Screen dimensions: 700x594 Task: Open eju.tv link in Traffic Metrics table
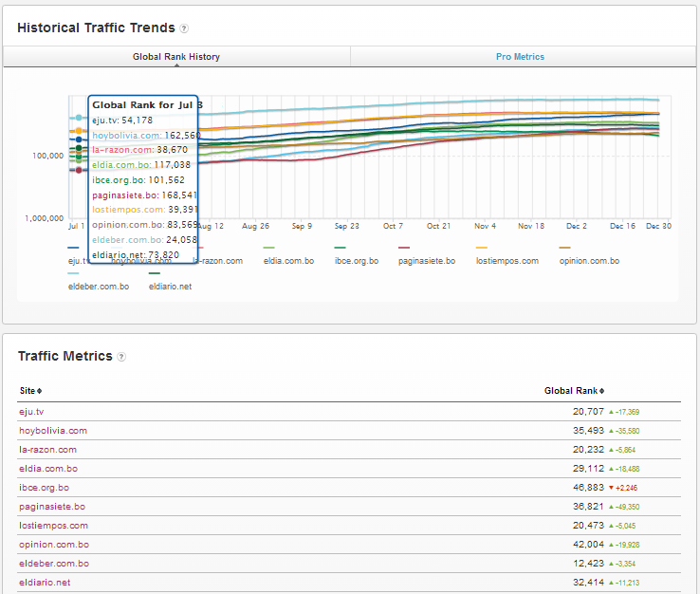[31, 412]
